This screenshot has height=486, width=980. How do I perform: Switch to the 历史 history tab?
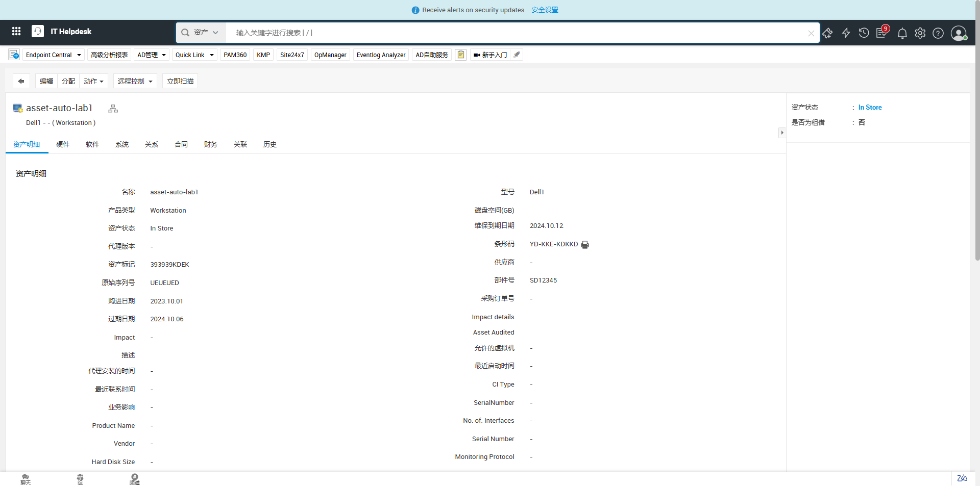[269, 144]
